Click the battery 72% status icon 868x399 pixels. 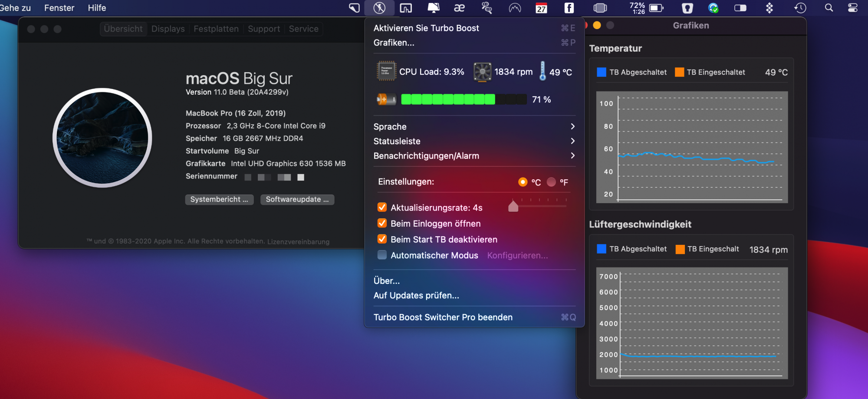pos(647,8)
